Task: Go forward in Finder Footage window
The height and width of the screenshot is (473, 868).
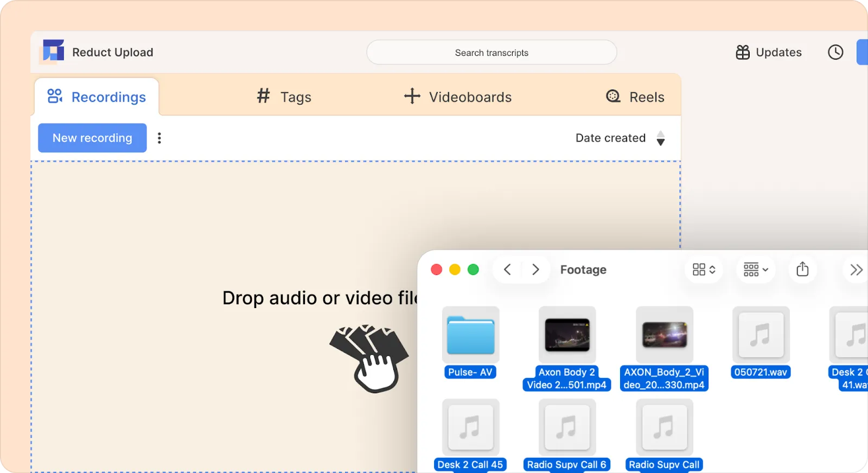Action: click(x=535, y=270)
